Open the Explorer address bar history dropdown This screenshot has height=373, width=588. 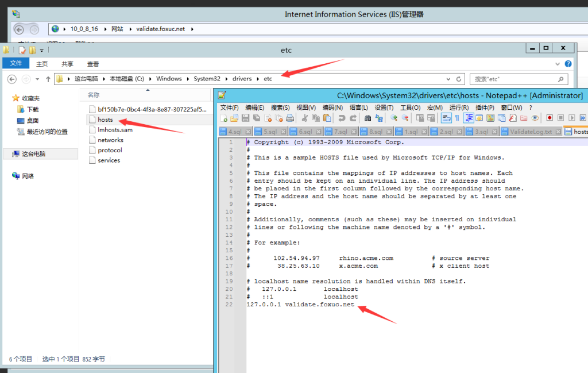pyautogui.click(x=447, y=79)
